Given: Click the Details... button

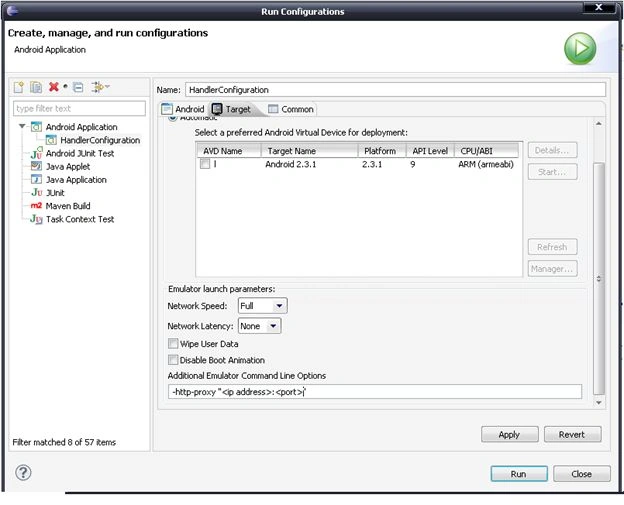Looking at the screenshot, I should coord(552,150).
